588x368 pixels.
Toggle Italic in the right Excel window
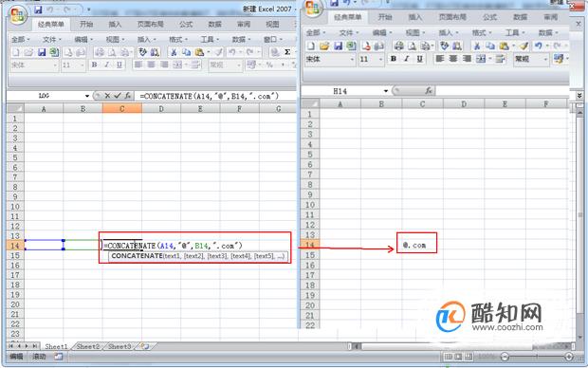(x=407, y=59)
